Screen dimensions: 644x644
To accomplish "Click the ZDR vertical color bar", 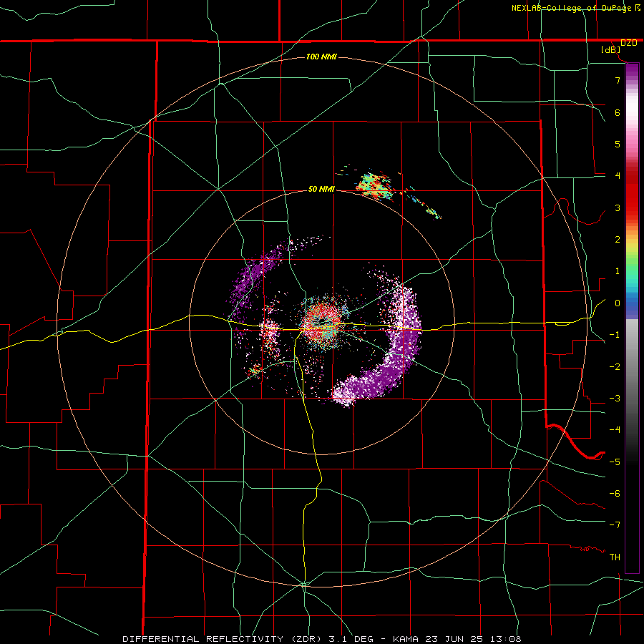I will [632, 318].
